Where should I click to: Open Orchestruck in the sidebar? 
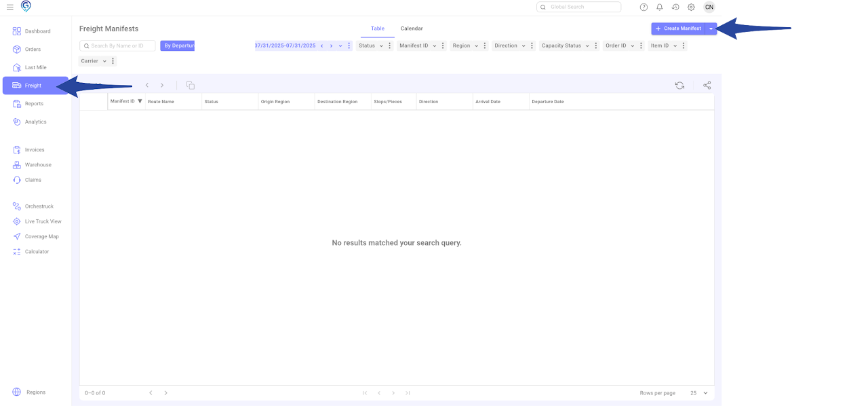[x=35, y=206]
